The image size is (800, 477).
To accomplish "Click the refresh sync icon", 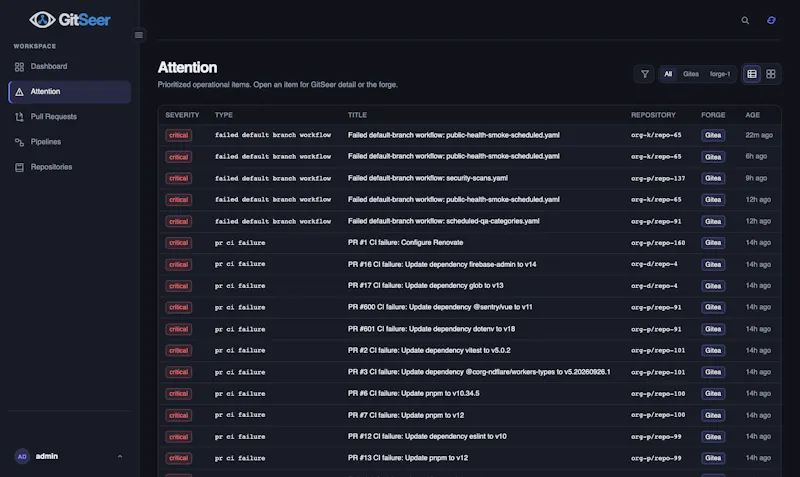I will tap(771, 20).
